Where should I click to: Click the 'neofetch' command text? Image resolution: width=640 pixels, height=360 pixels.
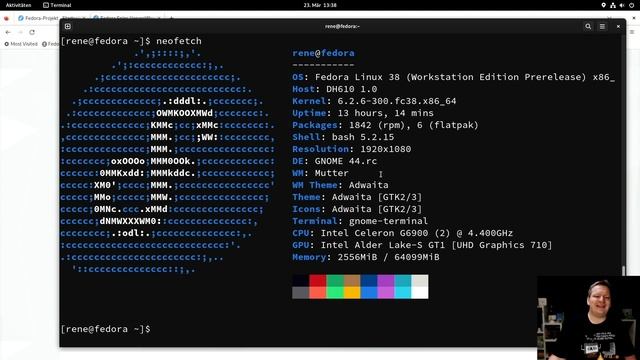pyautogui.click(x=179, y=41)
